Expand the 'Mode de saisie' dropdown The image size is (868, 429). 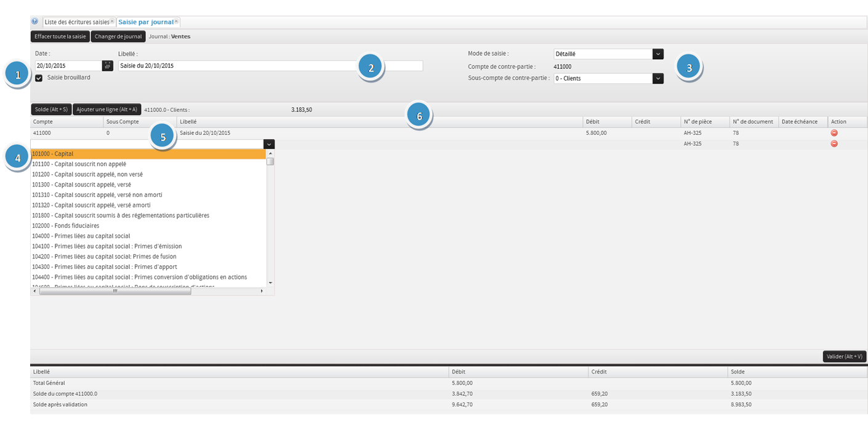(658, 54)
